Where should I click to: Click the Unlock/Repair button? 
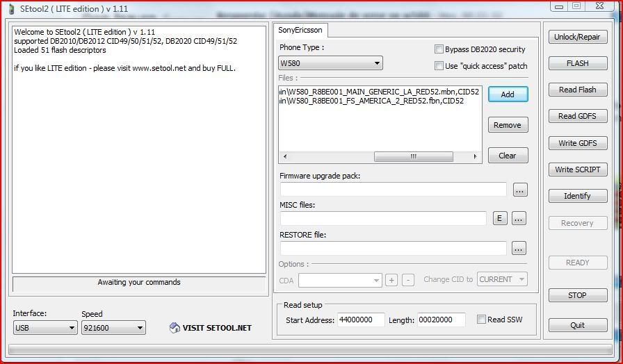pos(577,37)
